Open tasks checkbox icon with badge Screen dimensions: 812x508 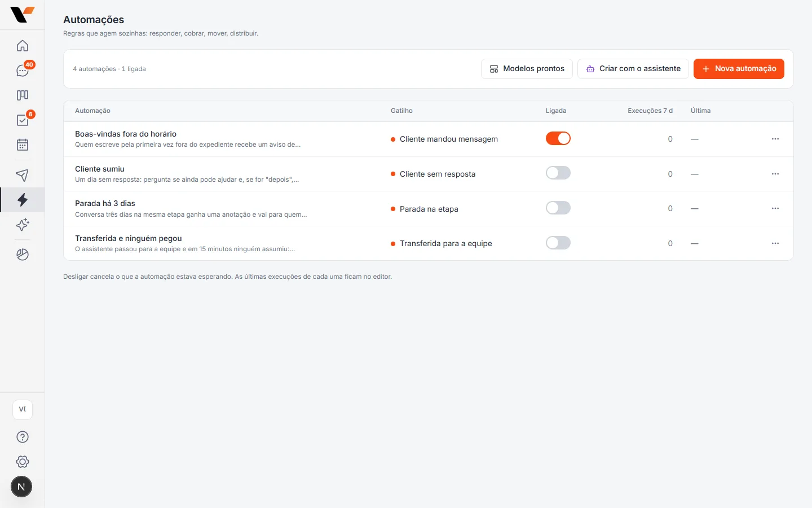(x=23, y=120)
